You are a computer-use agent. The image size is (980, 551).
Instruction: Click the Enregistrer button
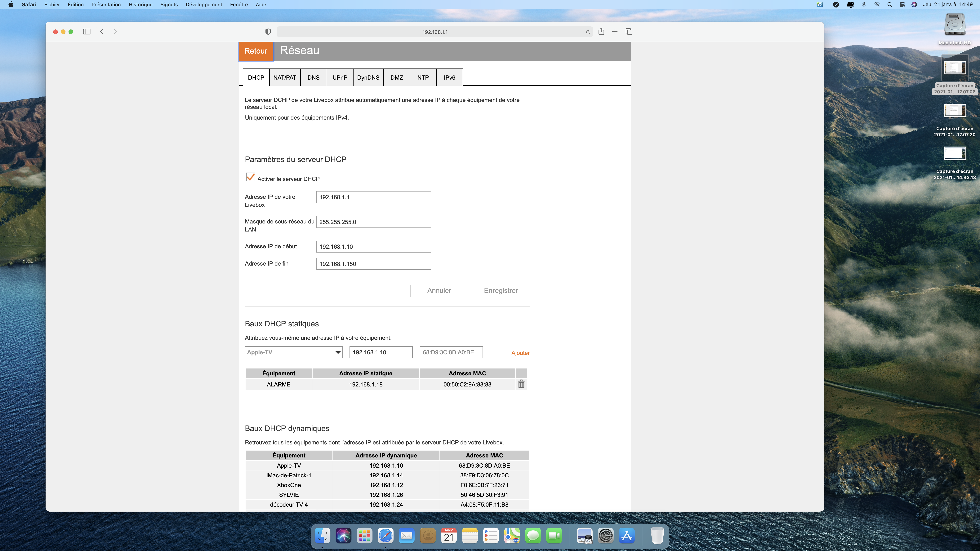(501, 291)
